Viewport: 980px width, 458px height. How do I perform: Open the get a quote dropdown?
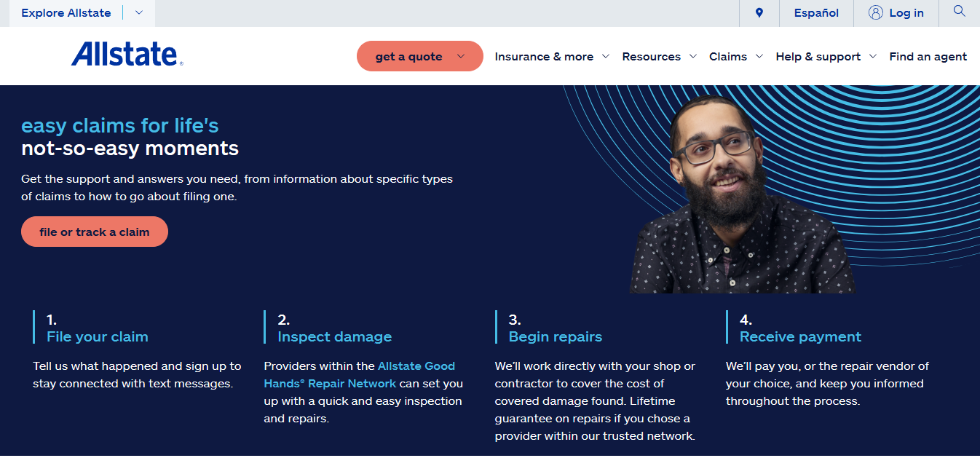(x=419, y=56)
